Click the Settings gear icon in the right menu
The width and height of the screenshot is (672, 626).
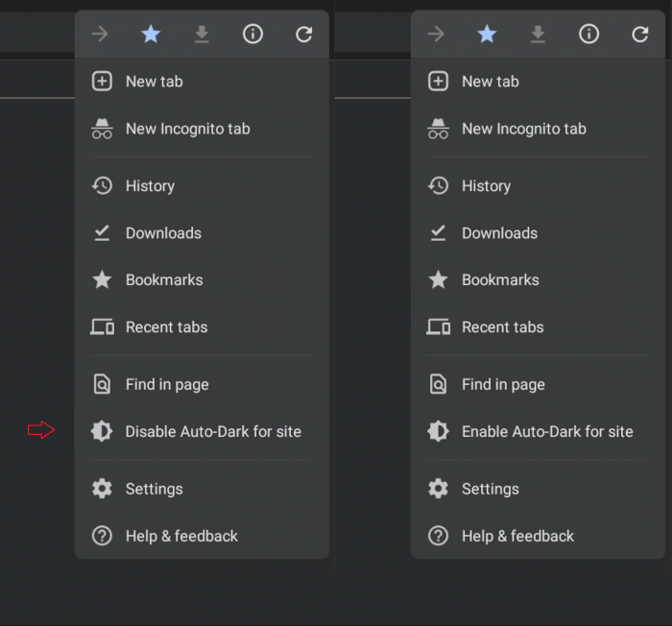(x=438, y=489)
